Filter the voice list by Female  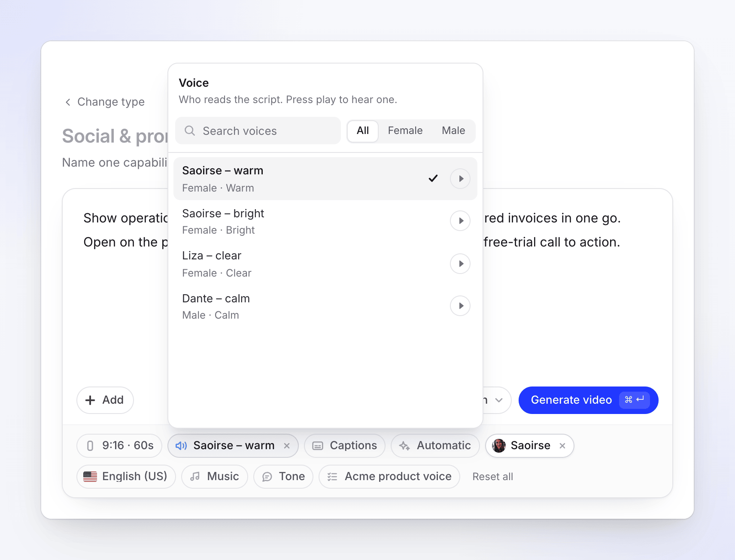405,131
